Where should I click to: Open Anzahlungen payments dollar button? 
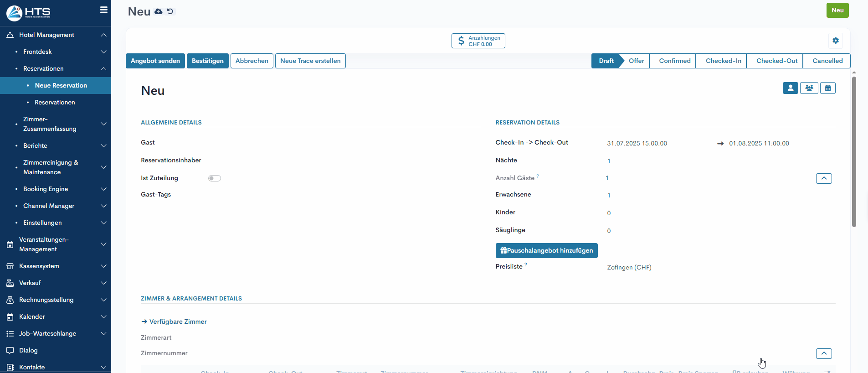coord(478,41)
